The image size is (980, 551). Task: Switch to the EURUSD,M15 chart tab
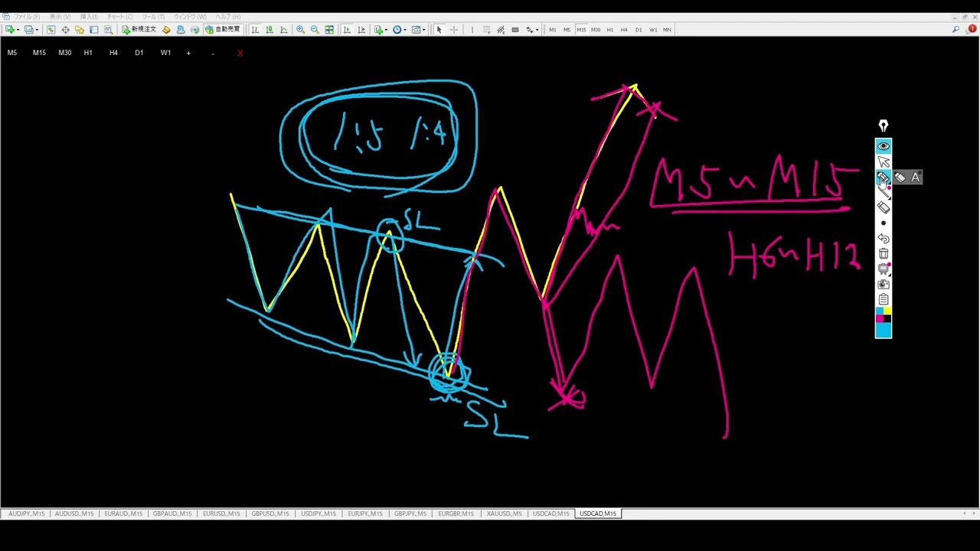221,514
